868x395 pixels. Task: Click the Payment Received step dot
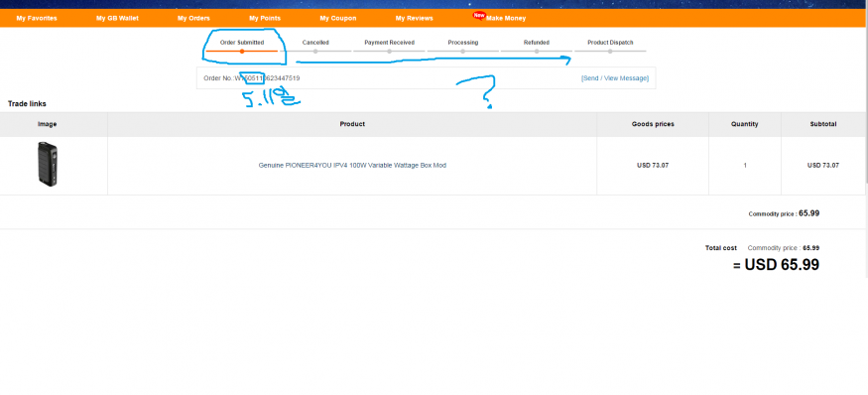coord(389,51)
